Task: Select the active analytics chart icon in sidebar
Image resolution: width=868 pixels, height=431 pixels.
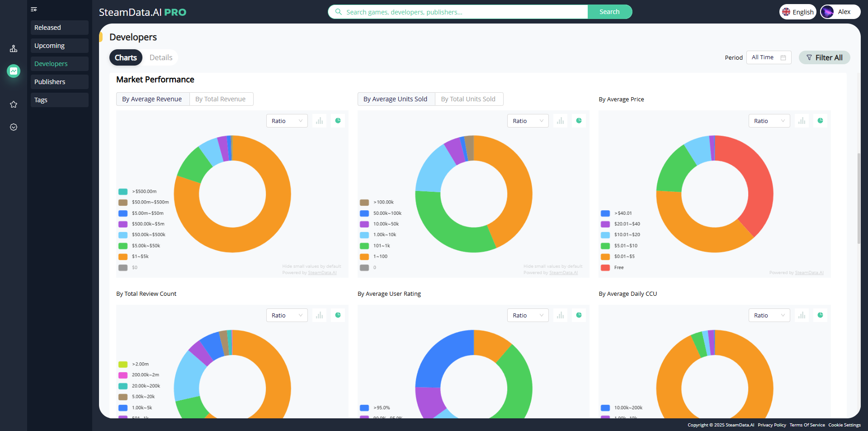Action: pyautogui.click(x=14, y=71)
